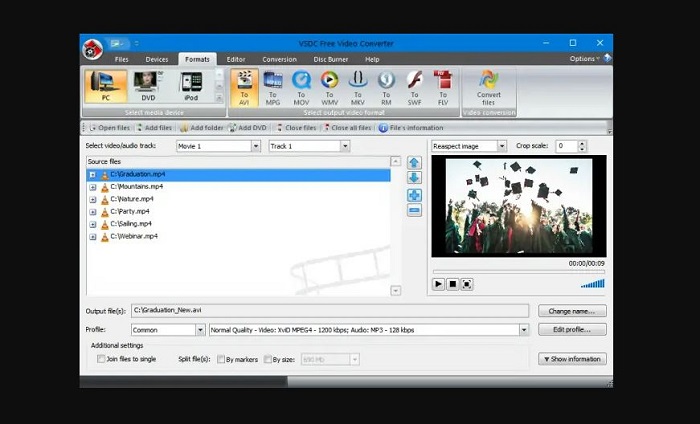Expand the C:\Mountains.mp4 tree node
This screenshot has width=700, height=424.
[93, 187]
